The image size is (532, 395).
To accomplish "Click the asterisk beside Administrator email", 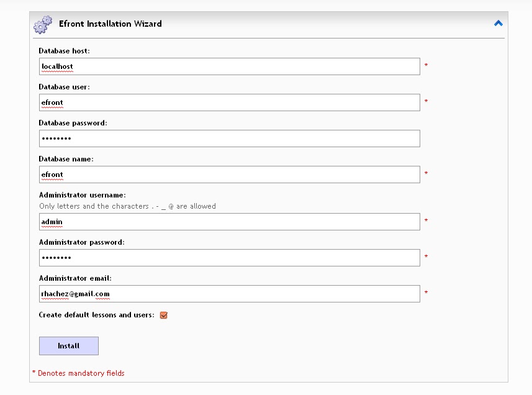I will 426,292.
